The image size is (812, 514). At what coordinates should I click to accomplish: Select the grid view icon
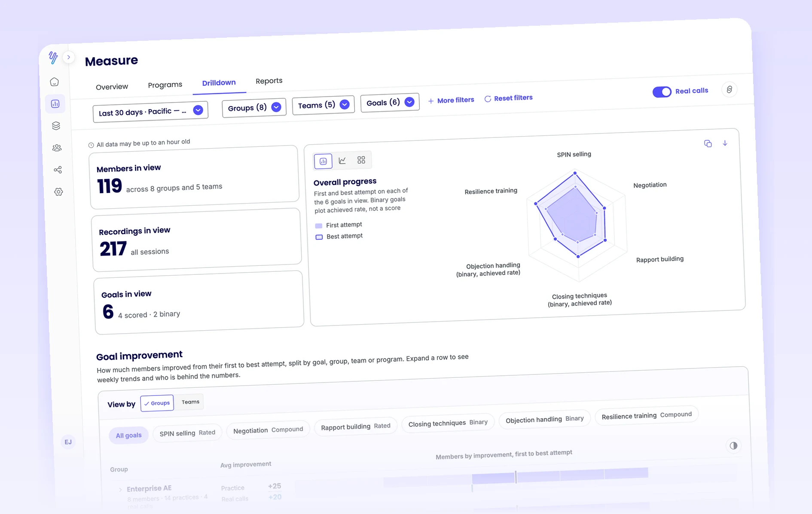coord(361,160)
